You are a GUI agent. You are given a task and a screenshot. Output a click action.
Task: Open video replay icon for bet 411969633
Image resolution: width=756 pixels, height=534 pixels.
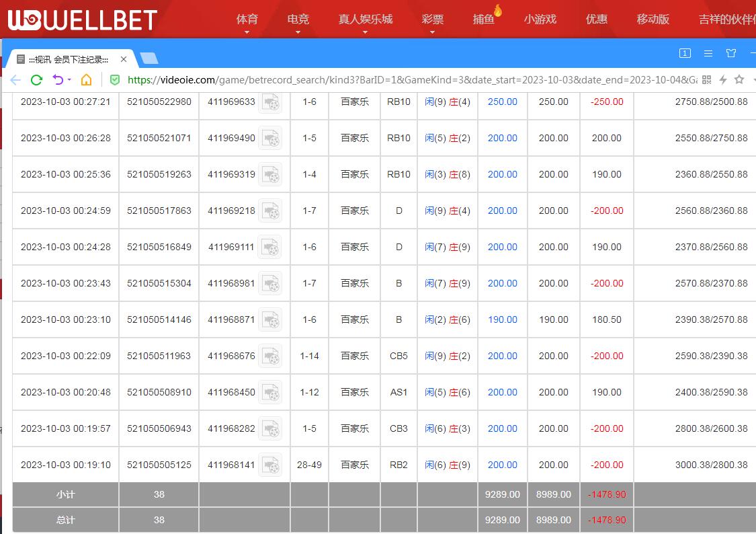pos(271,102)
